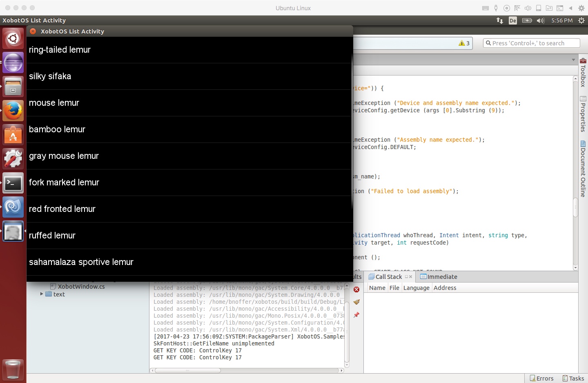Click the network up-down arrows indicator
The width and height of the screenshot is (588, 383).
click(x=500, y=20)
